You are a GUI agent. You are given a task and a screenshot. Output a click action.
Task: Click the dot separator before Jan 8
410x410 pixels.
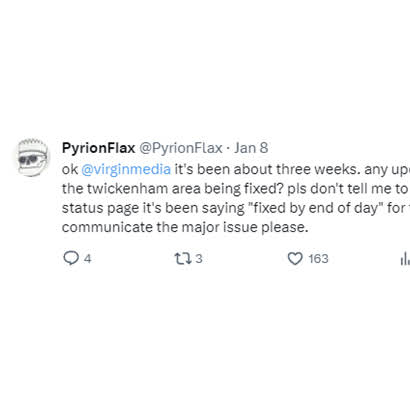point(228,148)
